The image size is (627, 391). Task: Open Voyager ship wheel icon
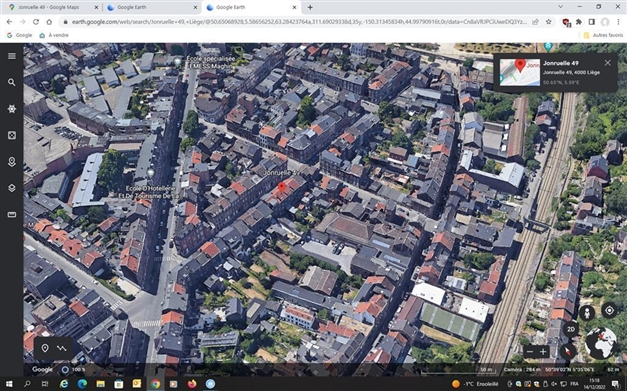pos(12,109)
